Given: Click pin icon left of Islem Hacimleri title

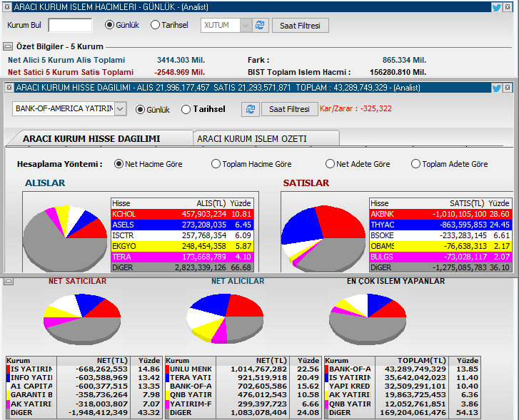Looking at the screenshot, I should [6, 6].
